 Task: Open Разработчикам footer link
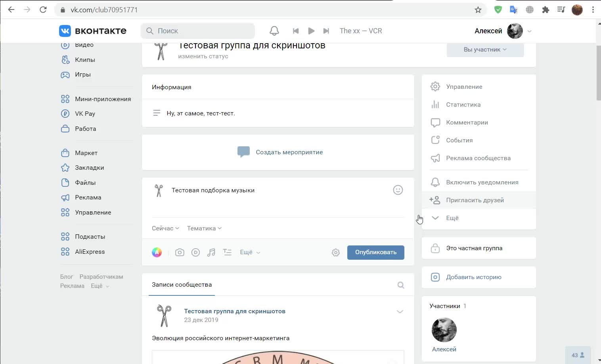(x=101, y=277)
